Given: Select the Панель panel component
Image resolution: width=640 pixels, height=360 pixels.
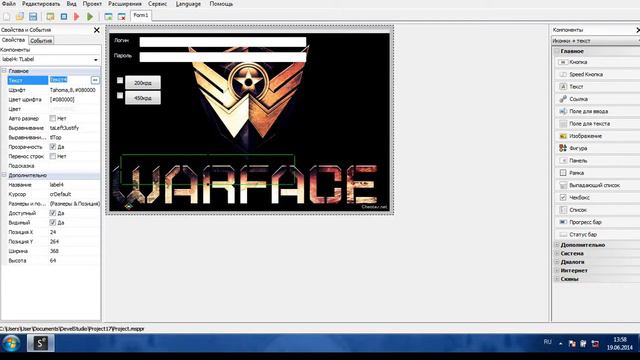Looking at the screenshot, I should click(597, 160).
